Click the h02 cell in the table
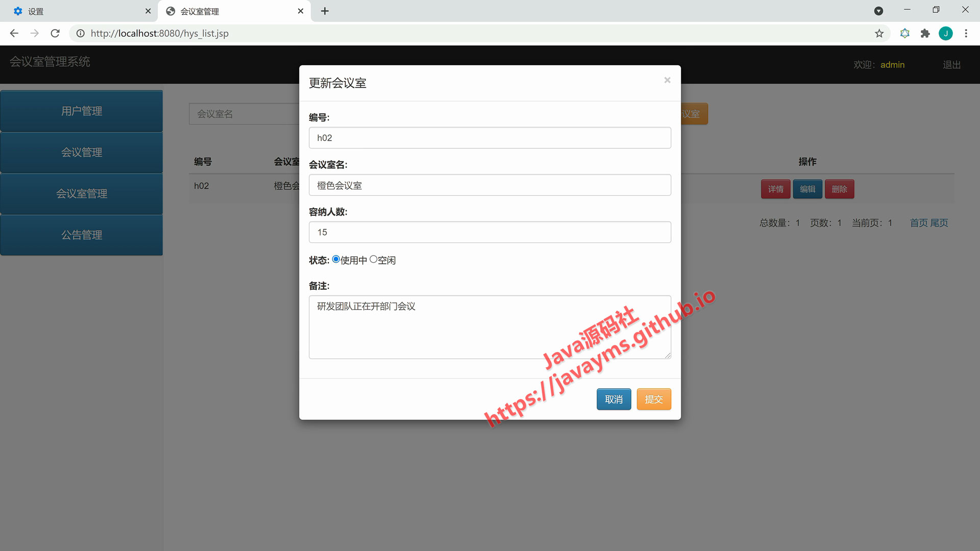This screenshot has height=551, width=980. (x=201, y=186)
